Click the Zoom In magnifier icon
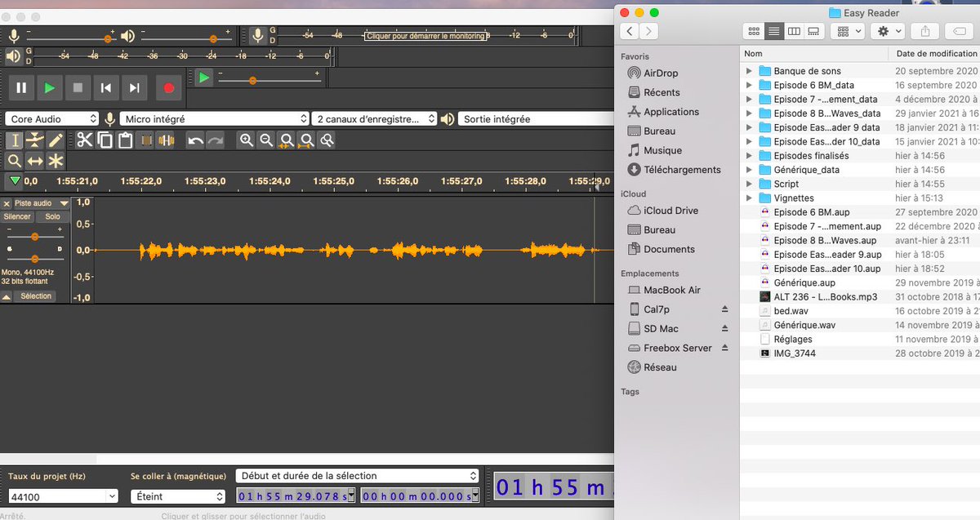980x520 pixels. point(247,140)
